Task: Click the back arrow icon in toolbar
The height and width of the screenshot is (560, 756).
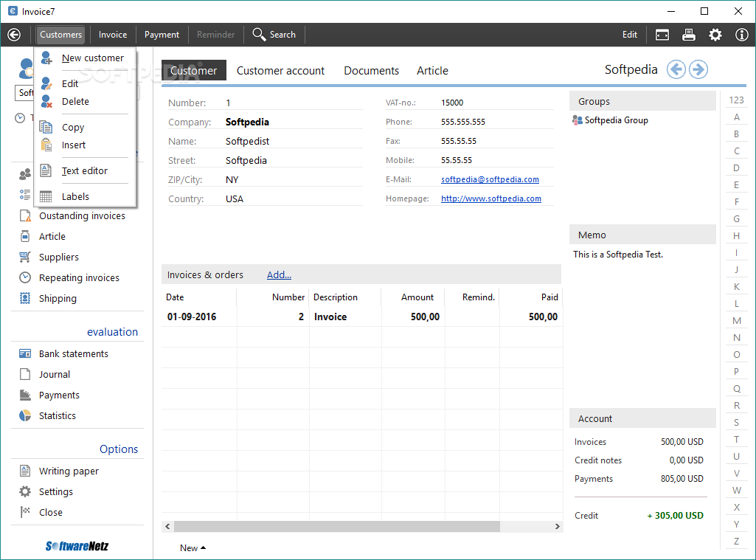Action: coord(14,35)
